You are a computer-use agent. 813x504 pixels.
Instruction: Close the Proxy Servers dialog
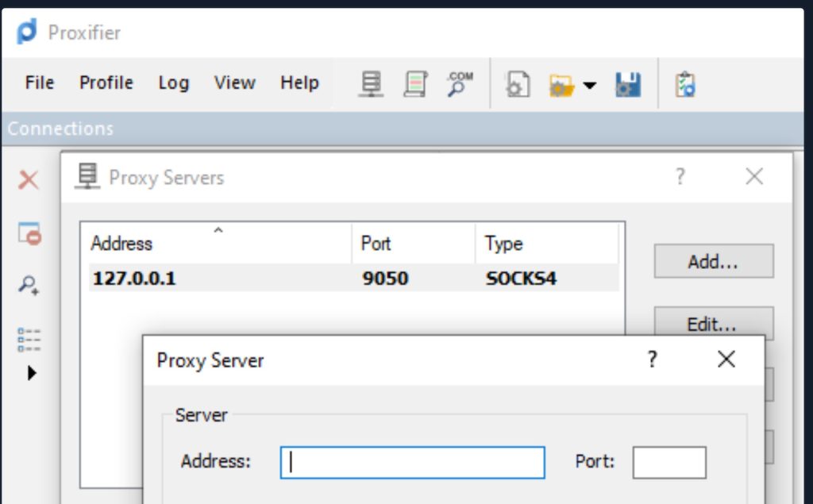point(754,176)
